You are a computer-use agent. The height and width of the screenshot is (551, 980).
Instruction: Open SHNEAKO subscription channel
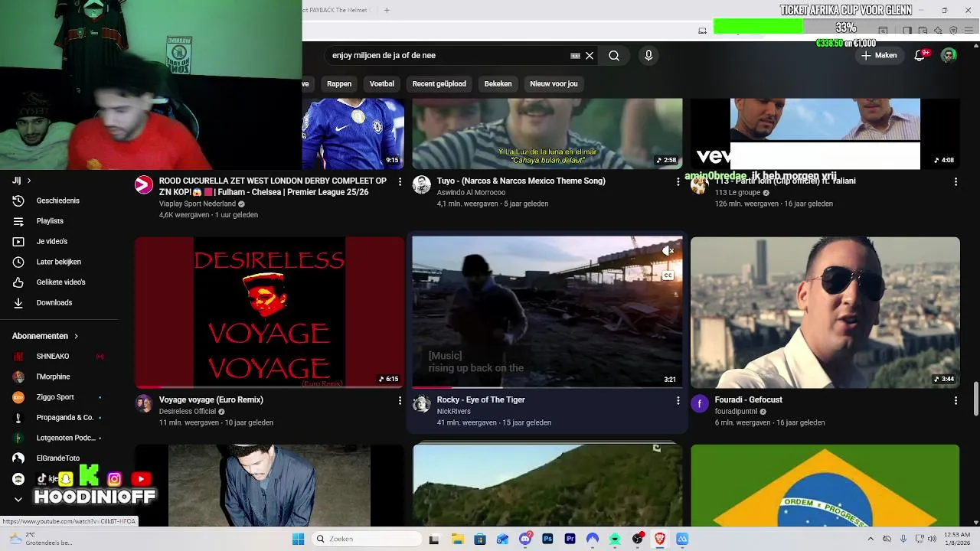59,357
